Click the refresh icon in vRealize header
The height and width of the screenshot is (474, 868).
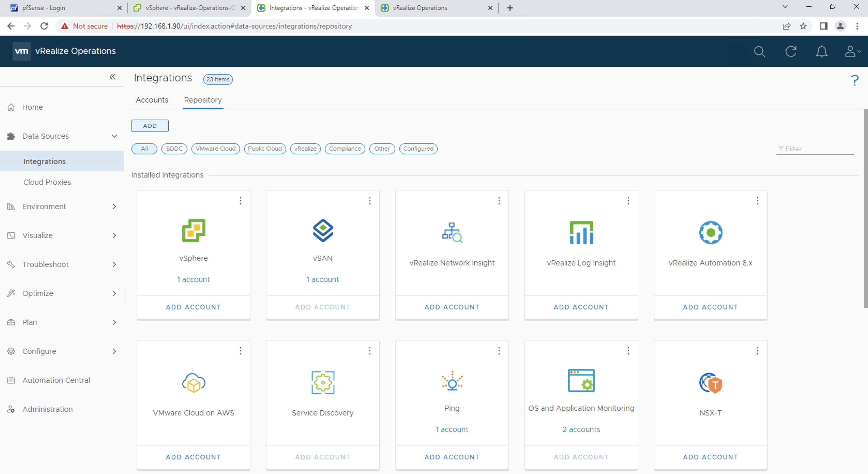790,51
